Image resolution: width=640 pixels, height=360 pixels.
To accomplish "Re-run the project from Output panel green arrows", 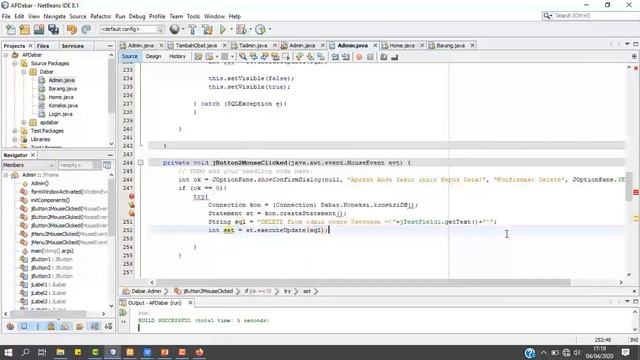I will tap(123, 313).
